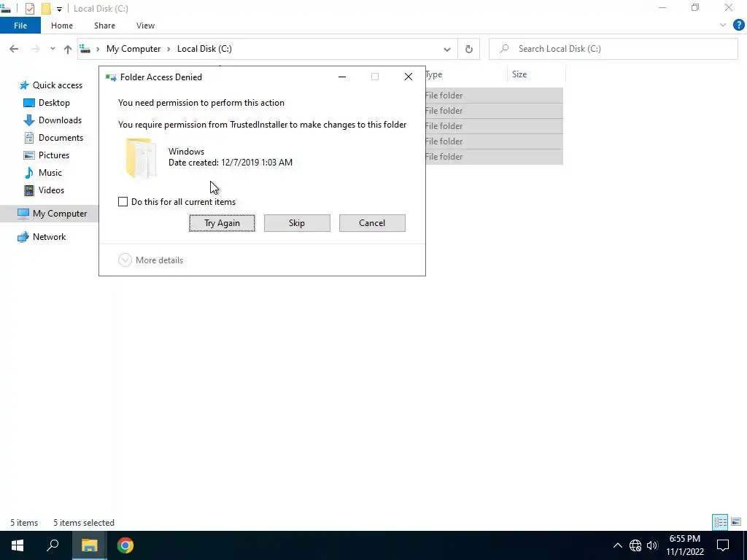Open volume control tray icon

click(652, 545)
